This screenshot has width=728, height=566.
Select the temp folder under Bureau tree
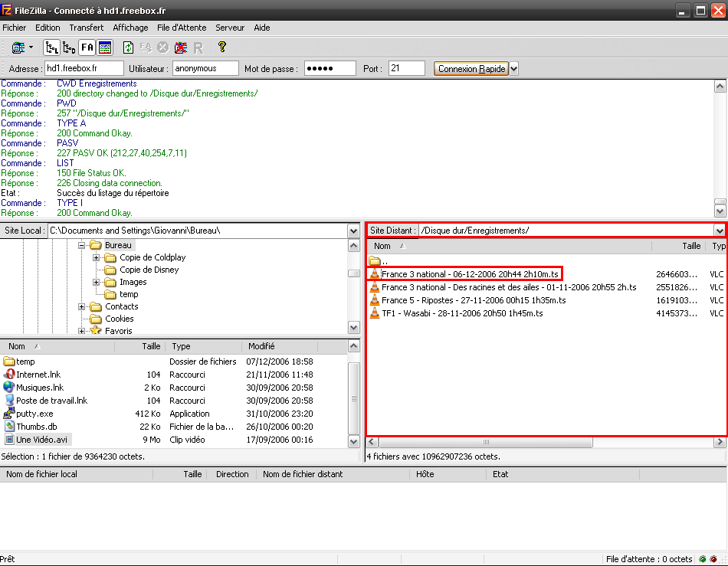coord(129,294)
